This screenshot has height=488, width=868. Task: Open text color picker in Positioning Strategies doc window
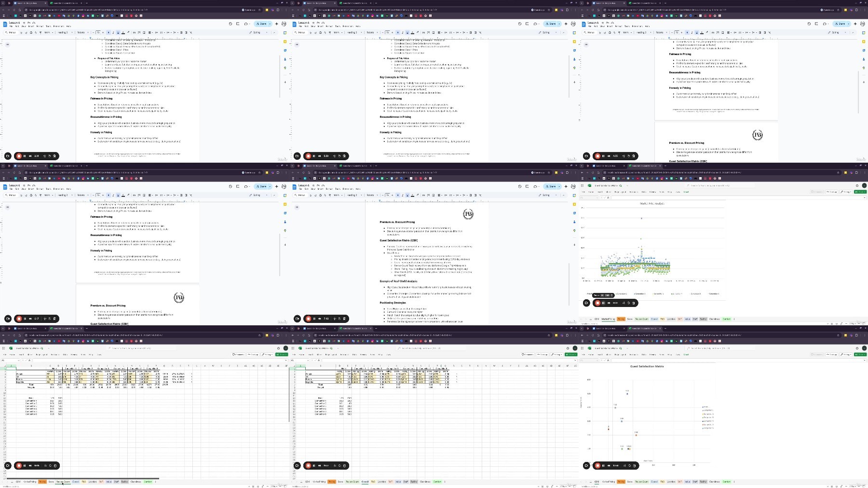[412, 195]
